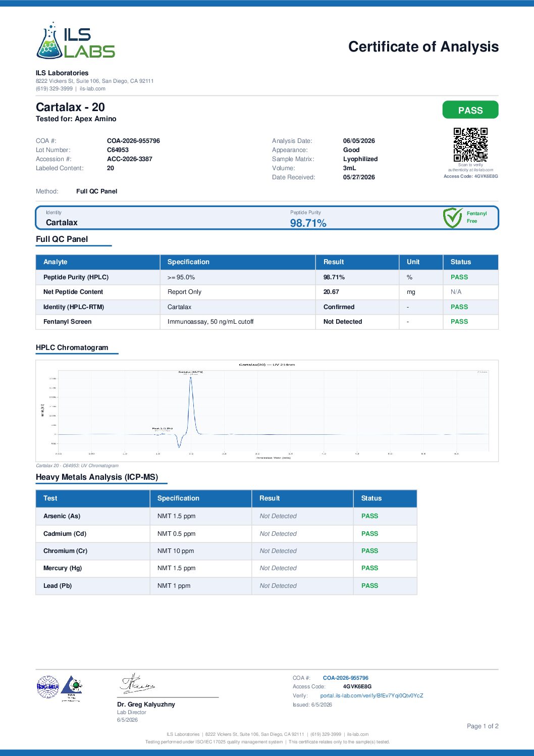
Task: Open the portal.ils-lab.com verify link
Action: coord(371,696)
